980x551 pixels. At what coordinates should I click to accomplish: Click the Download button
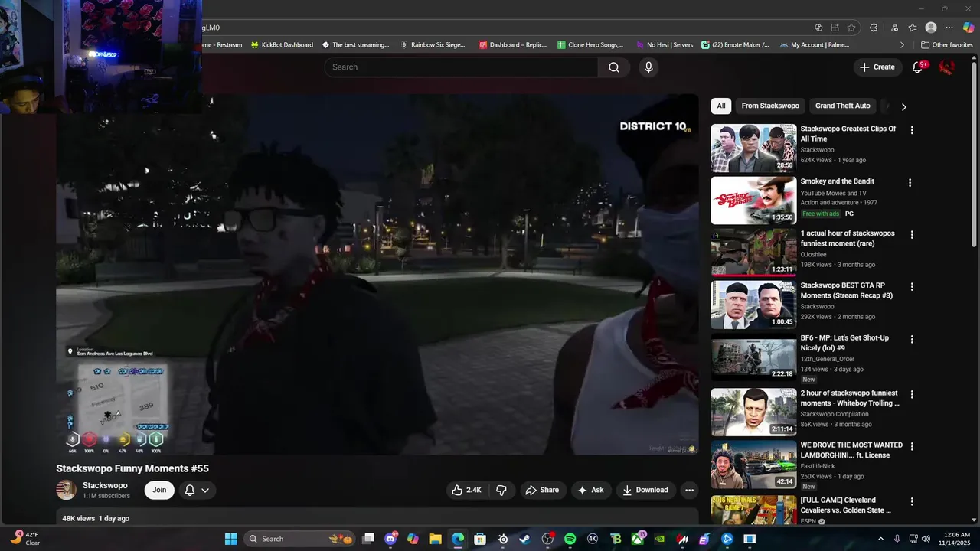tap(645, 490)
